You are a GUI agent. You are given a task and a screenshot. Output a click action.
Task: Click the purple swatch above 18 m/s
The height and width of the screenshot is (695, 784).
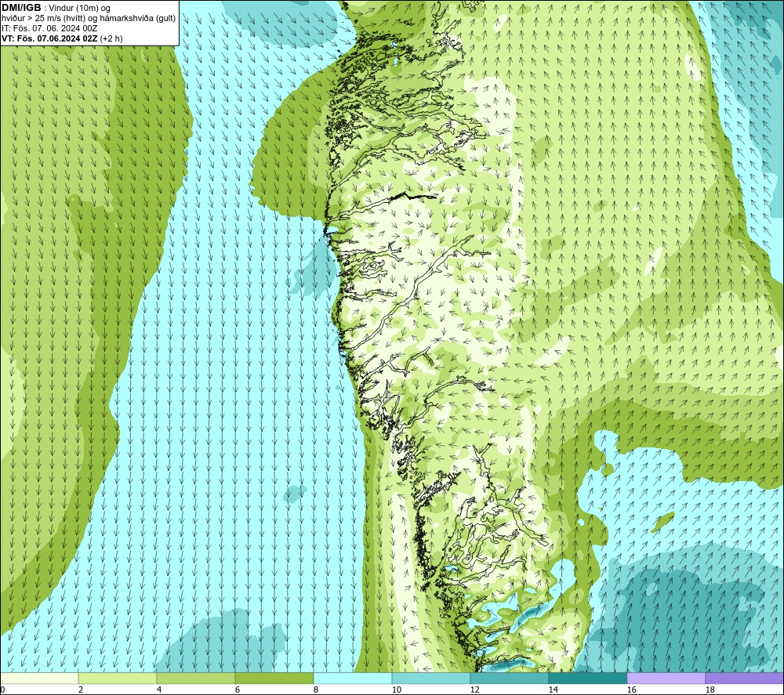tap(745, 679)
